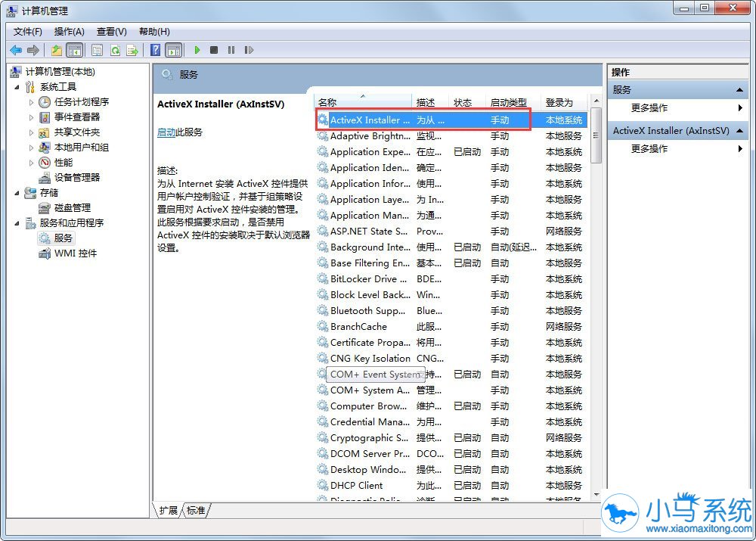Click the 启动 link to start service
The height and width of the screenshot is (541, 756).
(166, 132)
